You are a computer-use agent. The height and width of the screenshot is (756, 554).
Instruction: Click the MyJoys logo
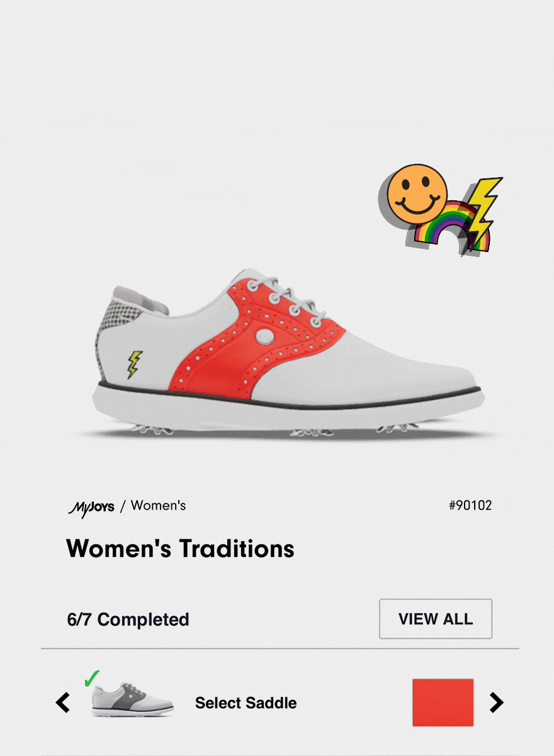point(91,507)
